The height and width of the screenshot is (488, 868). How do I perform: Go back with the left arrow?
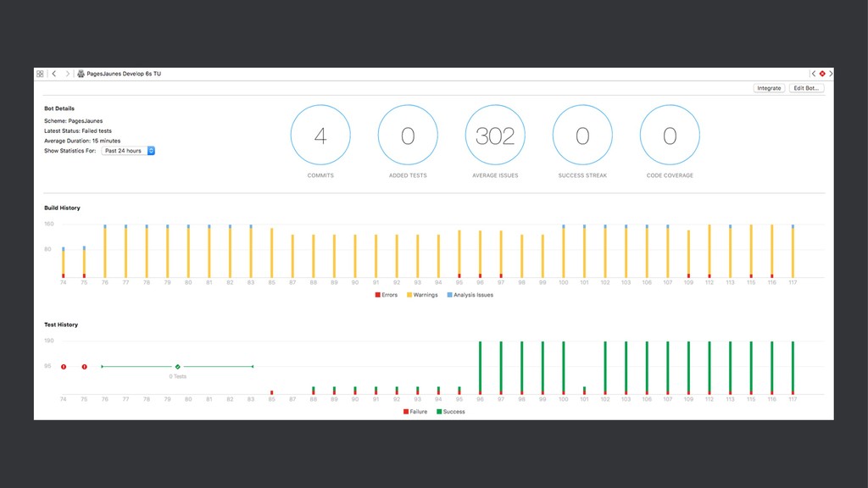(54, 74)
